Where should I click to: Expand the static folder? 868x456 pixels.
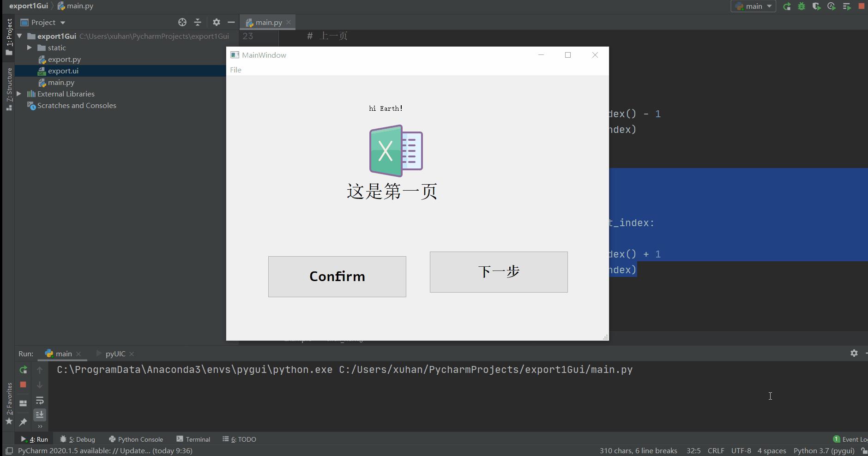pos(30,48)
